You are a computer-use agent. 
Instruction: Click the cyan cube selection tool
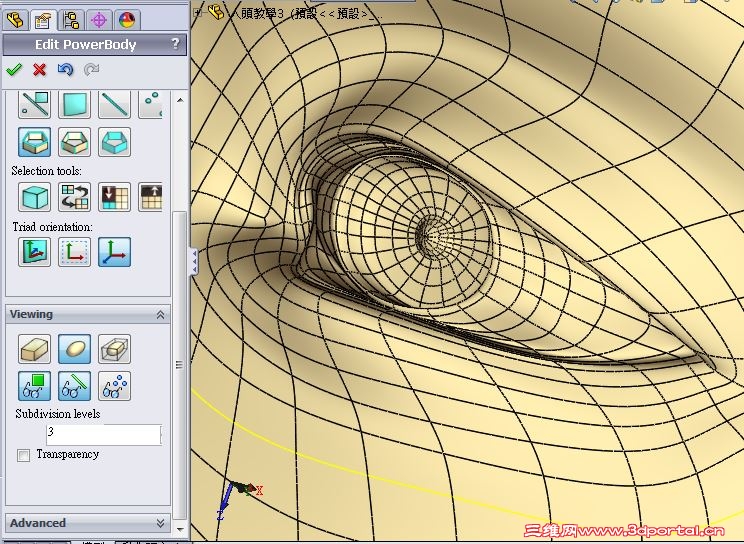coord(34,197)
